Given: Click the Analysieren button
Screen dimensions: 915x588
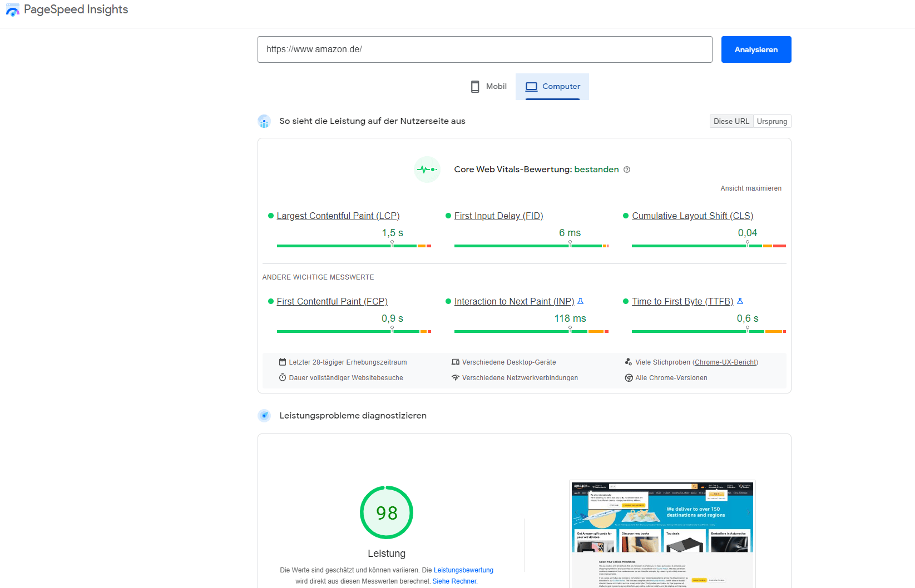Looking at the screenshot, I should (756, 49).
